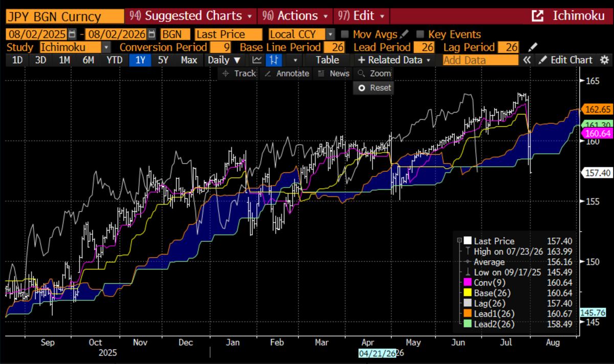614x364 pixels.
Task: Click the Edit Chart button
Action: coord(566,60)
